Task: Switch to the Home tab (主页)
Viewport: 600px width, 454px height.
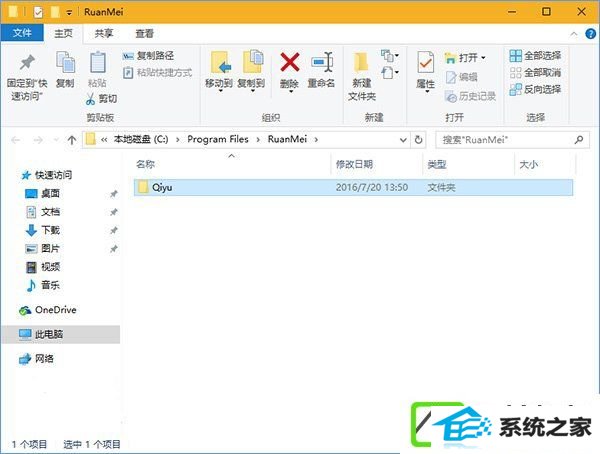Action: tap(63, 33)
